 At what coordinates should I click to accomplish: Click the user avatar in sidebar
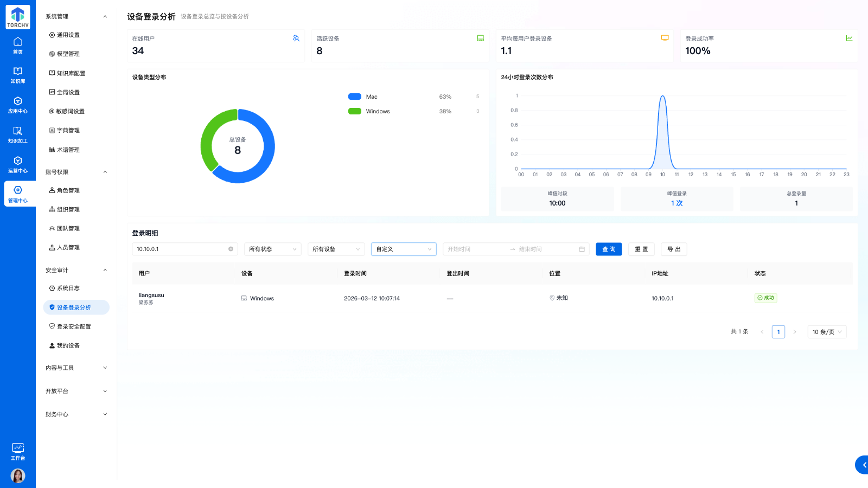(x=18, y=476)
